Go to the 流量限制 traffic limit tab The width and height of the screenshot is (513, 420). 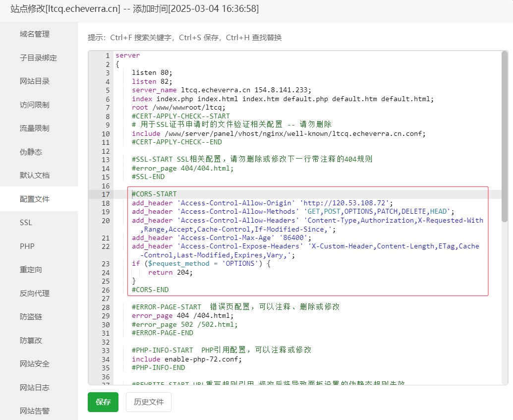tap(35, 128)
